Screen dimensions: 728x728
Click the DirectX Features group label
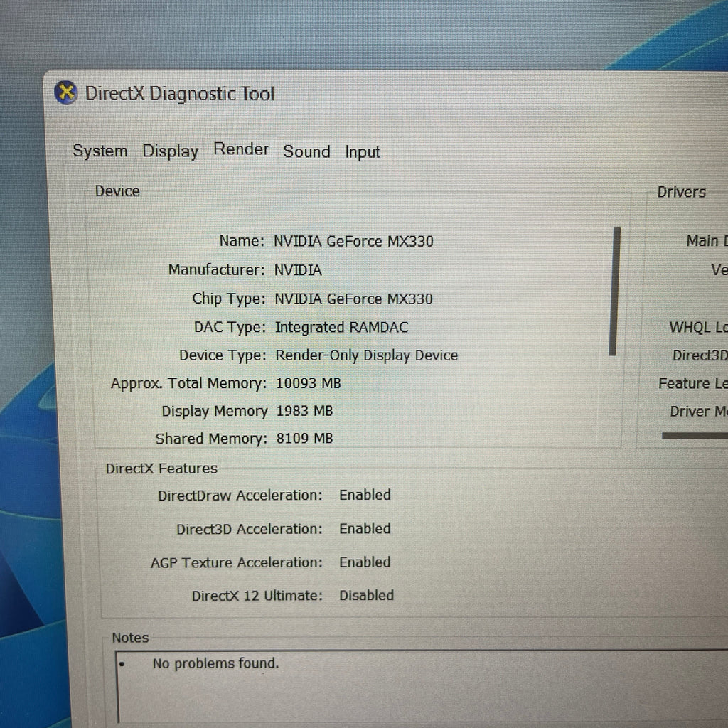pyautogui.click(x=161, y=469)
